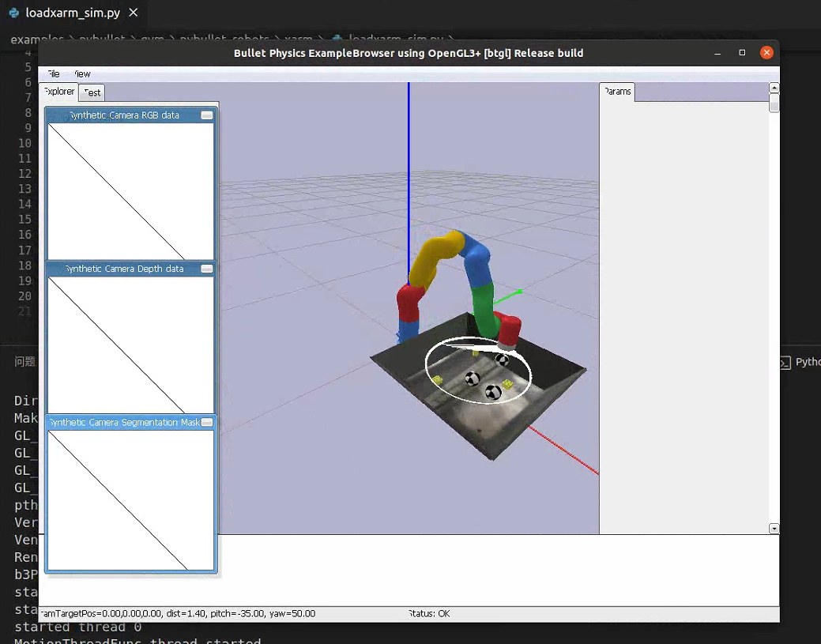
Task: Click line number 20 in the editor gutter
Action: [x=24, y=296]
